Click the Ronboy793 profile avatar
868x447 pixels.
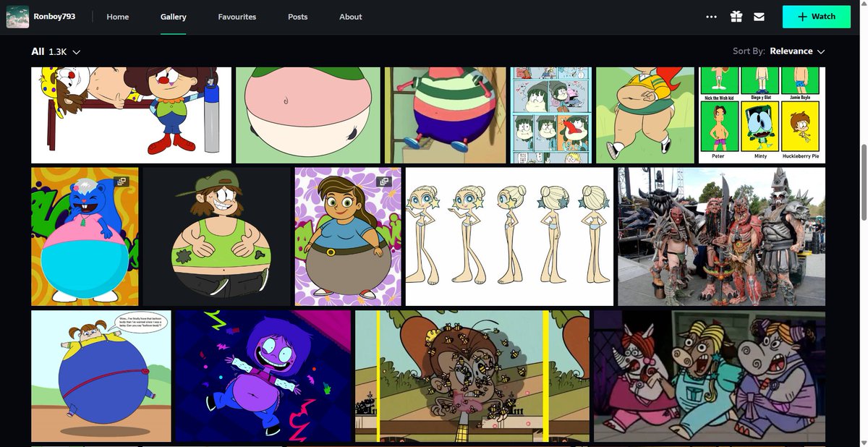[17, 17]
